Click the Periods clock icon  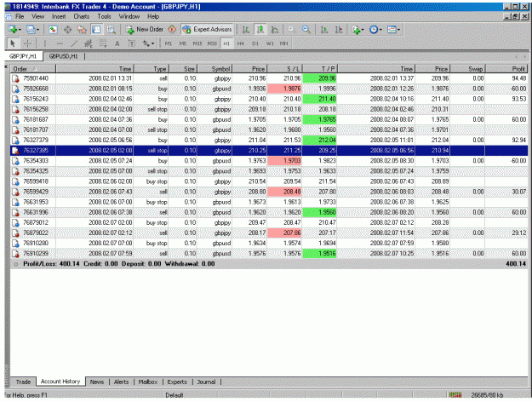[374, 30]
